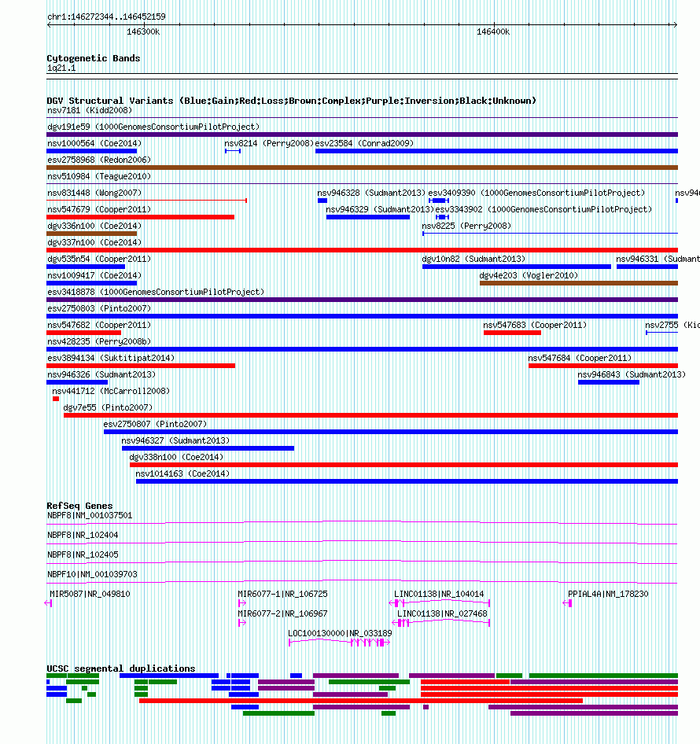This screenshot has width=700, height=744.
Task: Open dgv4e203 (Vogler2010) label
Action: coord(529,276)
